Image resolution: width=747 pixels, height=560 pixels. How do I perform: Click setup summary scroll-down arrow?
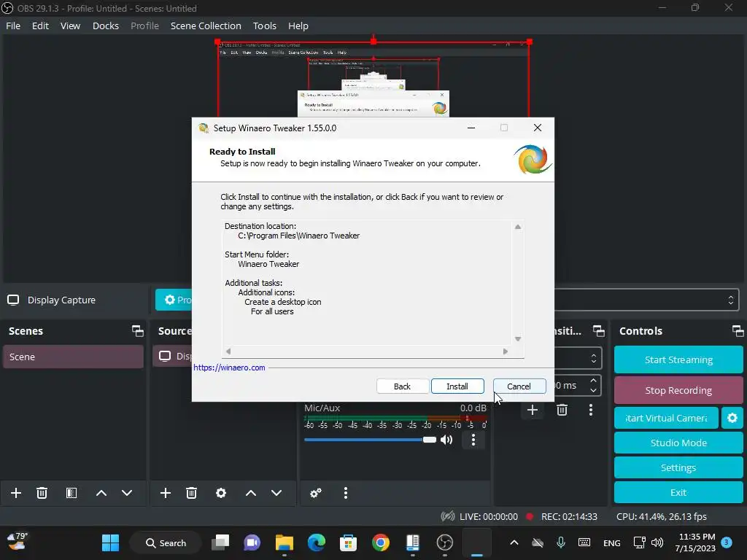coord(518,339)
